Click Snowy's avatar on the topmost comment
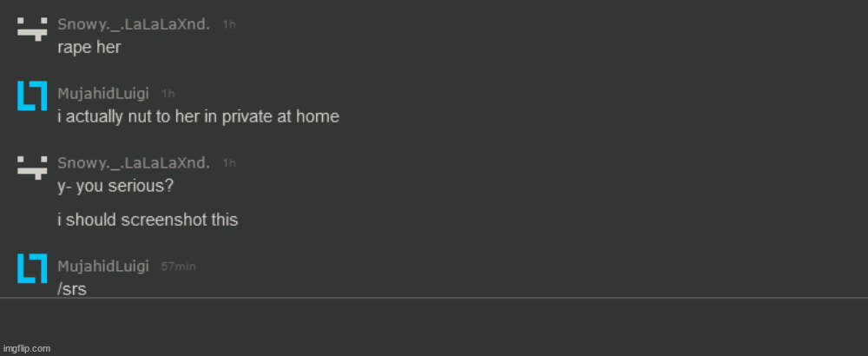 [31, 29]
